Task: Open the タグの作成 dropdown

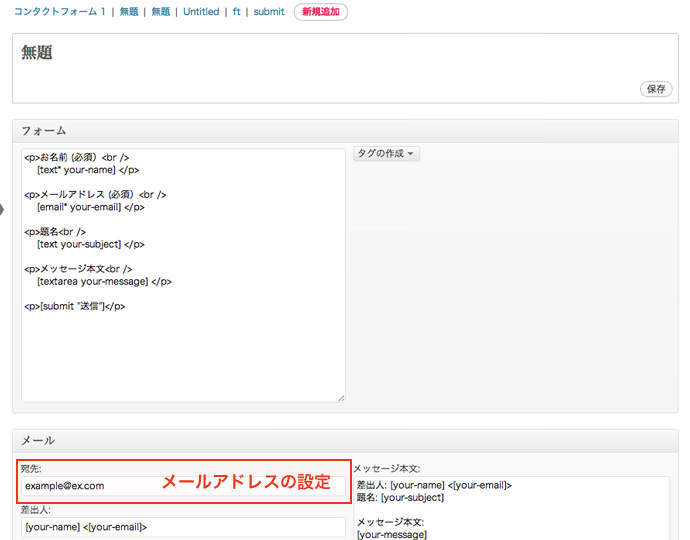Action: point(387,154)
